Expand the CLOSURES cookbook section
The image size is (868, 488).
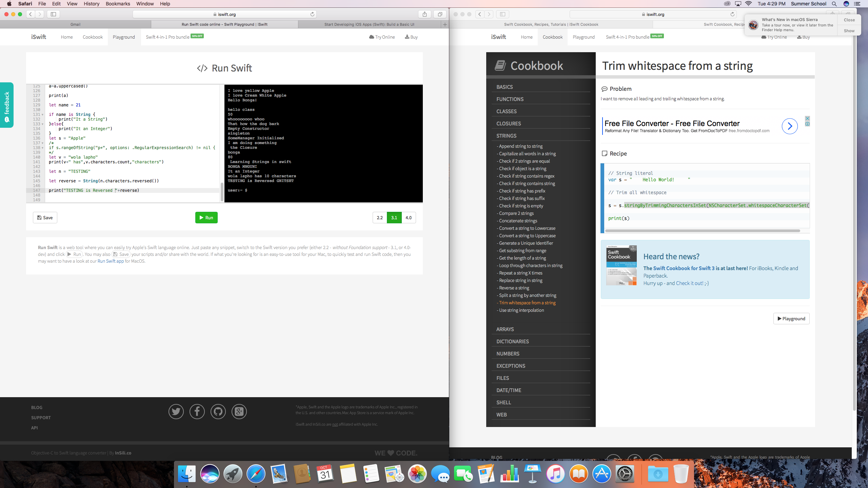[x=509, y=123]
